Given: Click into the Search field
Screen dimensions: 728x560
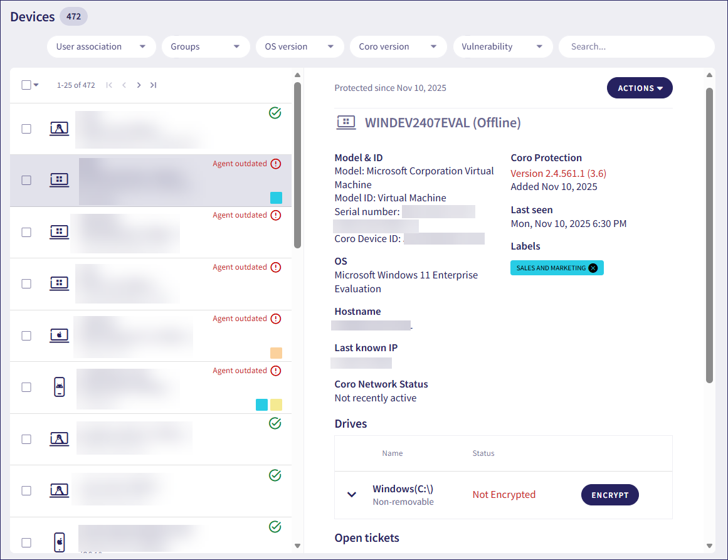Looking at the screenshot, I should (x=636, y=46).
